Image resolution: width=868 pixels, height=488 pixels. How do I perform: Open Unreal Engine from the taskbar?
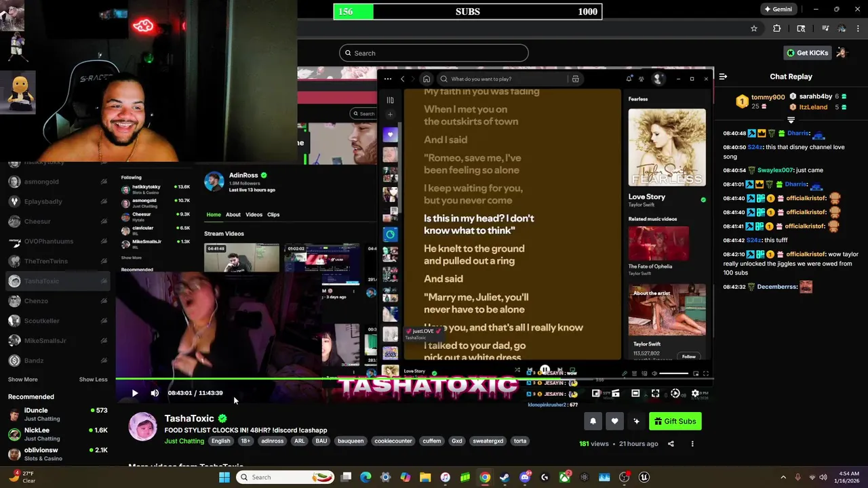pyautogui.click(x=644, y=477)
